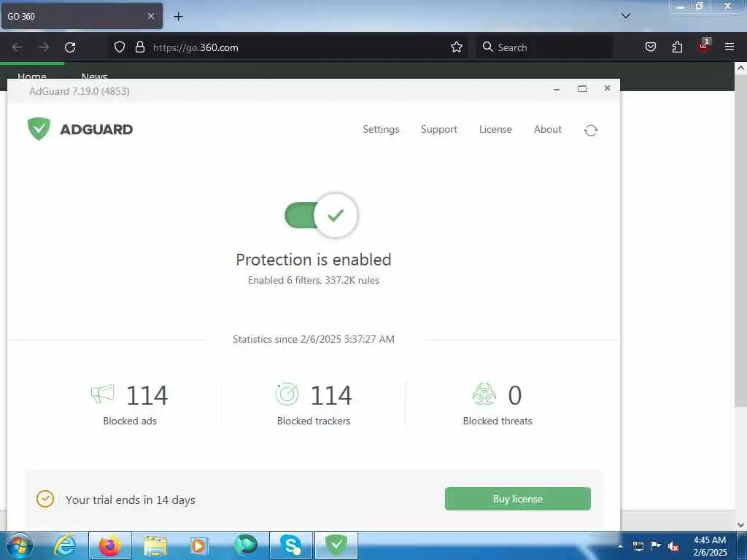This screenshot has width=747, height=560.
Task: Click 'Enabled 6 filters, 337.2K rules' text
Action: pos(314,281)
